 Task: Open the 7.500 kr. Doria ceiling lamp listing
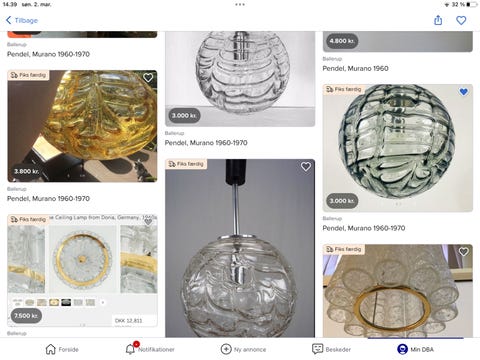[x=82, y=270]
